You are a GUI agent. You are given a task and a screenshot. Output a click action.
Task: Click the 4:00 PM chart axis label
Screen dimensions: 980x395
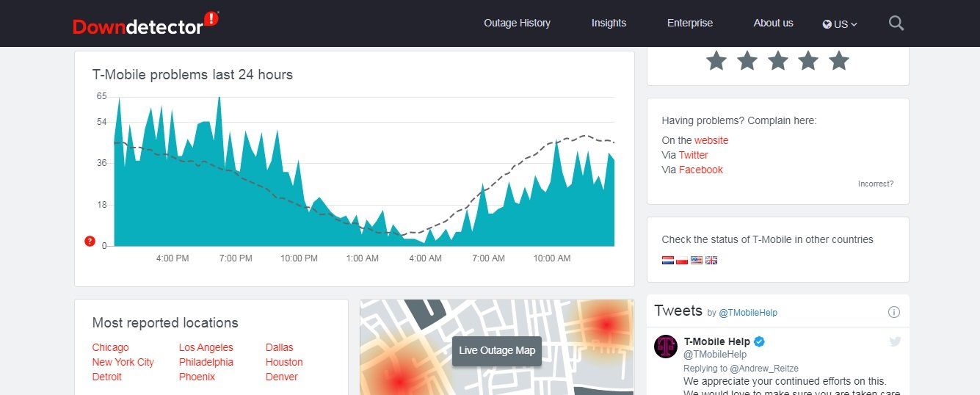(x=173, y=258)
